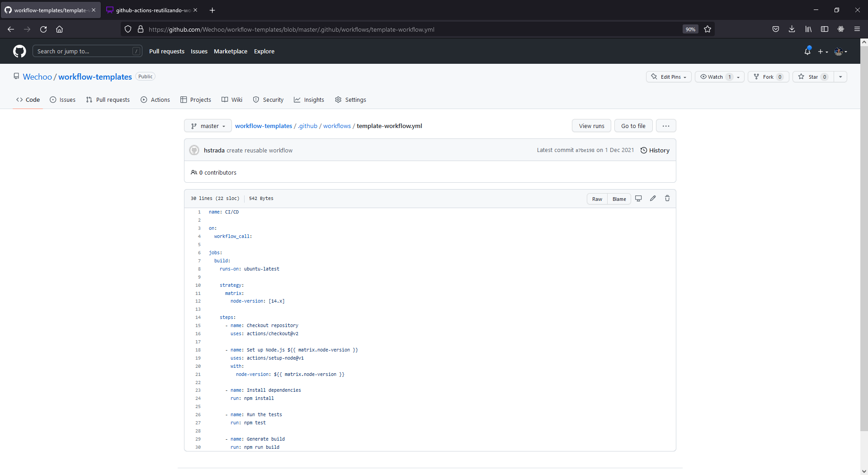
Task: Click the 90% zoom indicator in URL bar
Action: click(690, 29)
